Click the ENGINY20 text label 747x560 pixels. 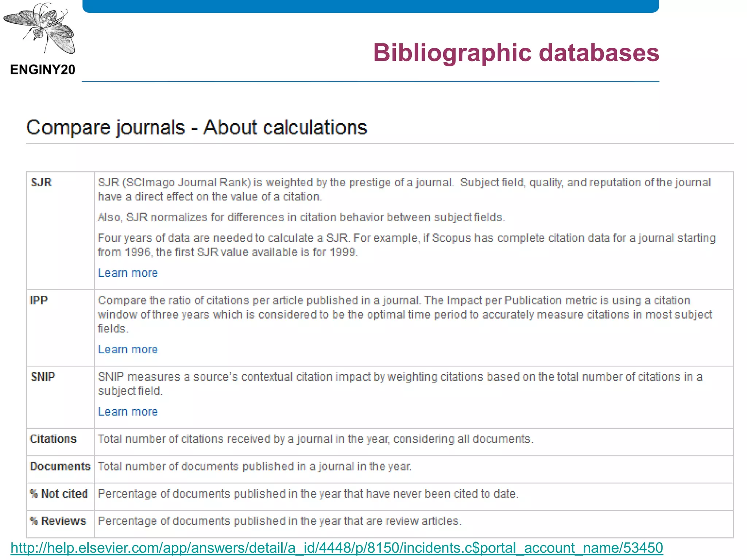[43, 70]
